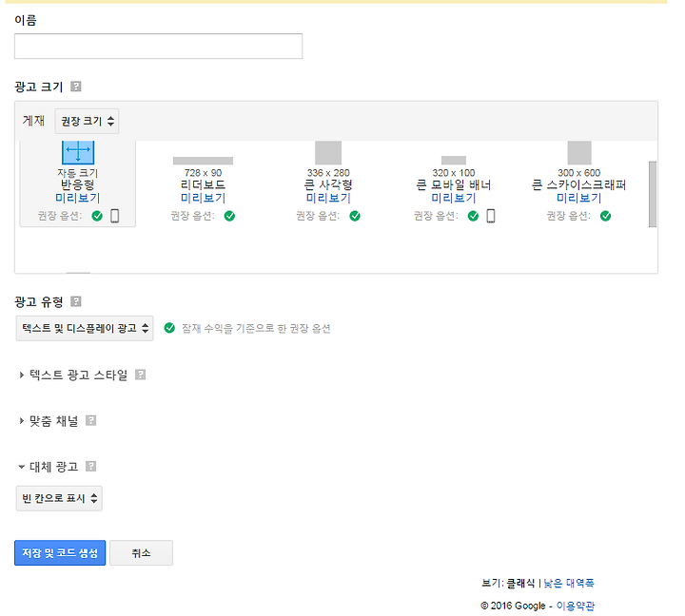Click the 게재 label text
This screenshot has height=616, width=685.
pyautogui.click(x=33, y=121)
